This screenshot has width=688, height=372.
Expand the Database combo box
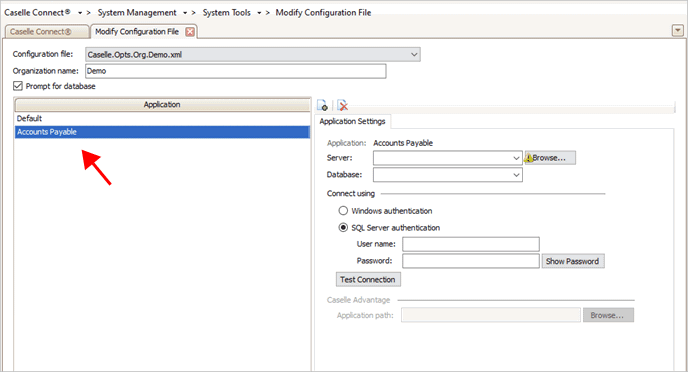click(x=516, y=175)
